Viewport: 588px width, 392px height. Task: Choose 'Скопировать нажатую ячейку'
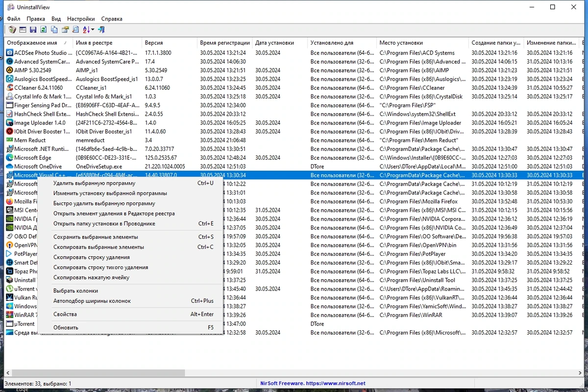pos(130,277)
